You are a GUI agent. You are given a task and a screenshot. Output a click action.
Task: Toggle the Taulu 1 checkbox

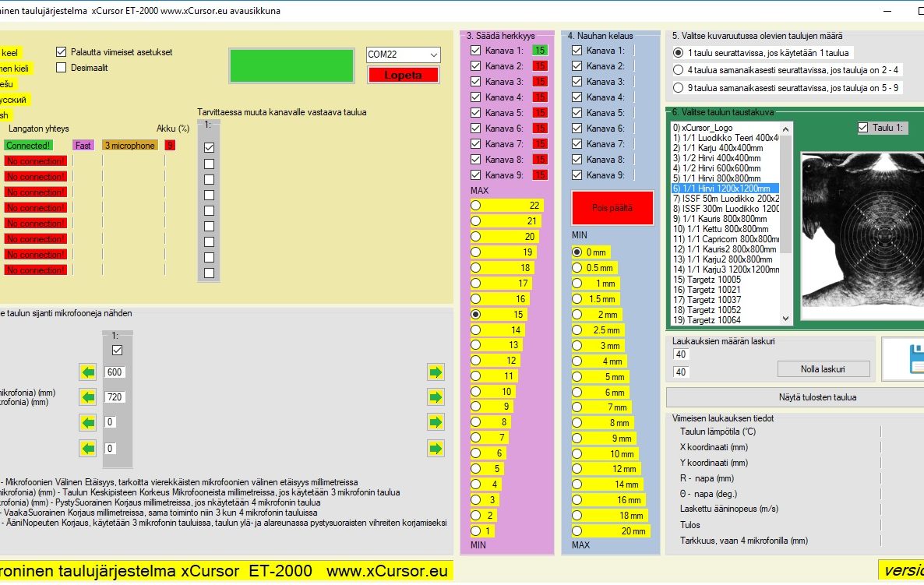pyautogui.click(x=862, y=127)
